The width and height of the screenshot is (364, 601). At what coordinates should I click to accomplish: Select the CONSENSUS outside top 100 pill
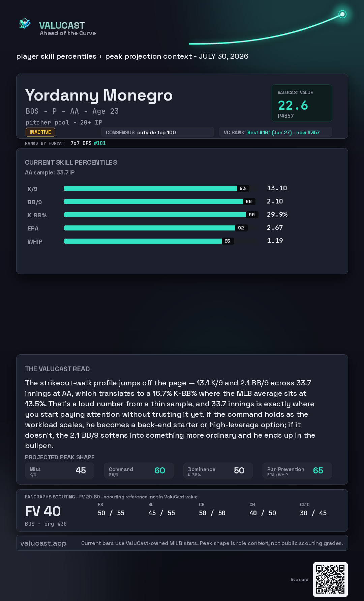click(157, 132)
